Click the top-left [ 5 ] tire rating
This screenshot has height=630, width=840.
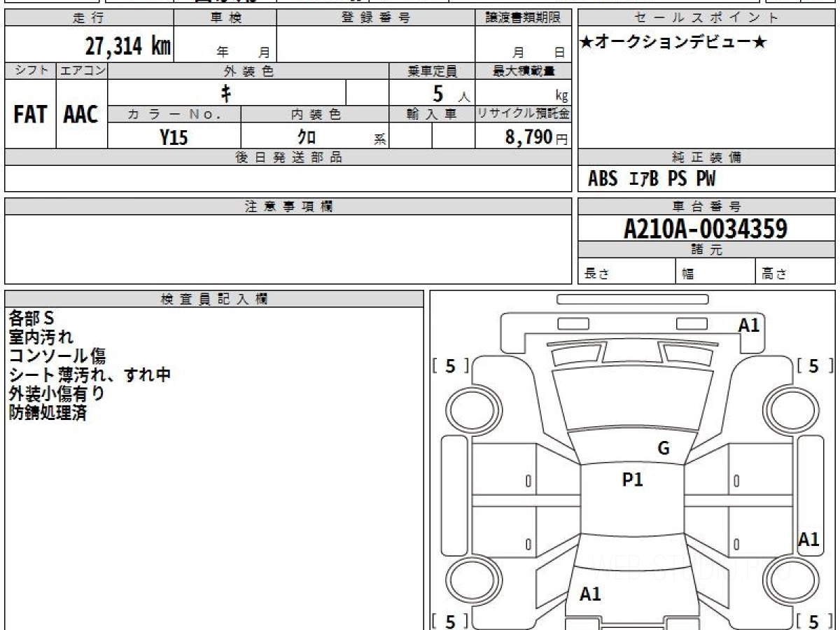click(x=450, y=366)
